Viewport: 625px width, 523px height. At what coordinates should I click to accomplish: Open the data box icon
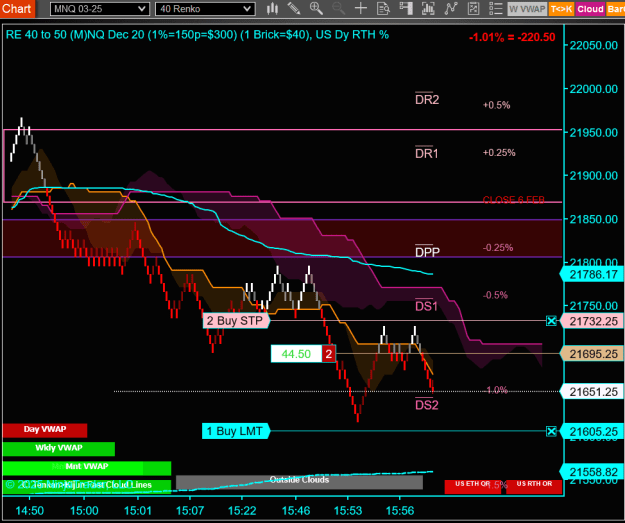coord(383,8)
